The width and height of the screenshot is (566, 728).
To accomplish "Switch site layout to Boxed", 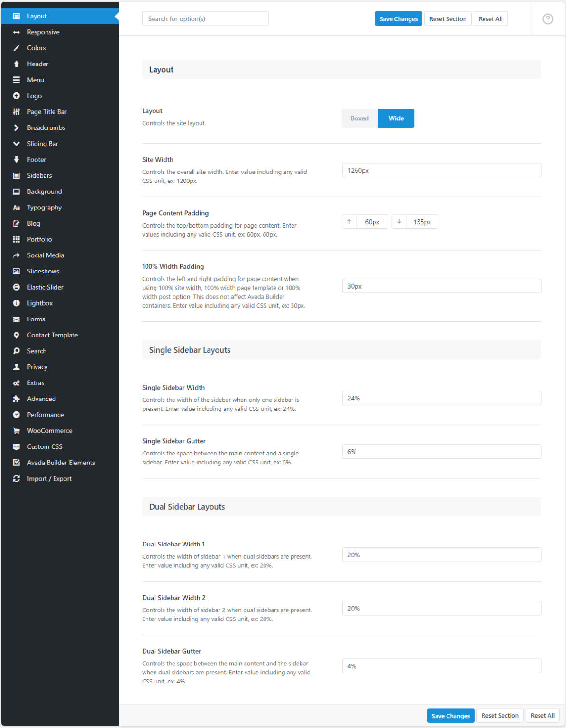I will (x=359, y=118).
